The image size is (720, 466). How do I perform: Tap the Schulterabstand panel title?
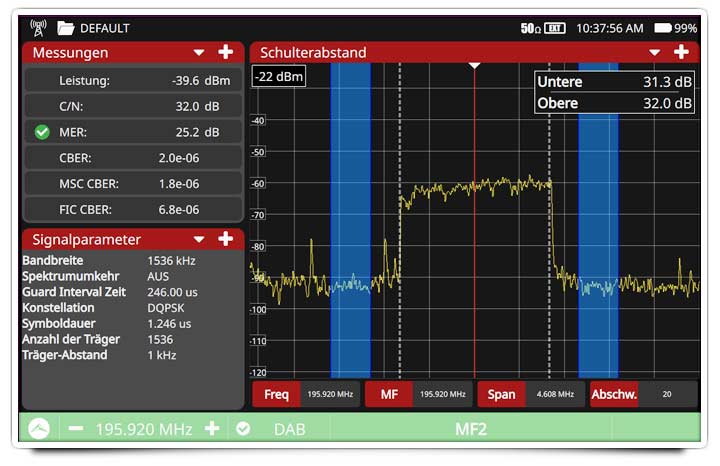[313, 52]
